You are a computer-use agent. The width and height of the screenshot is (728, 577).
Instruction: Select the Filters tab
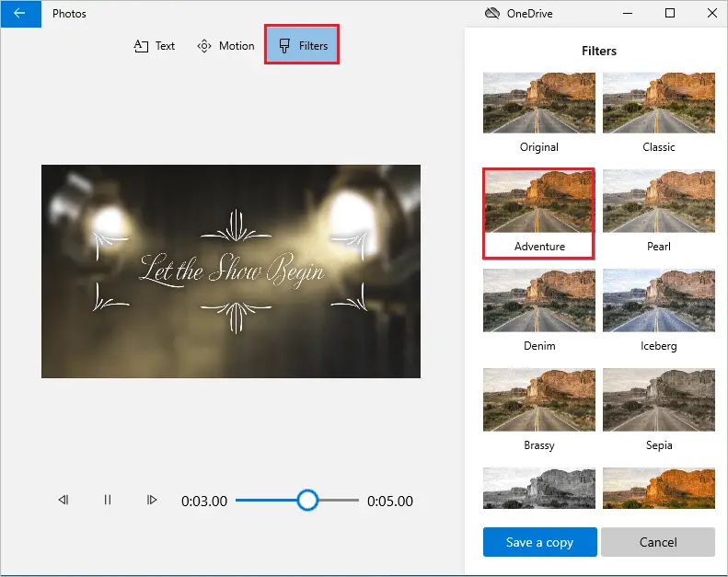click(x=303, y=46)
